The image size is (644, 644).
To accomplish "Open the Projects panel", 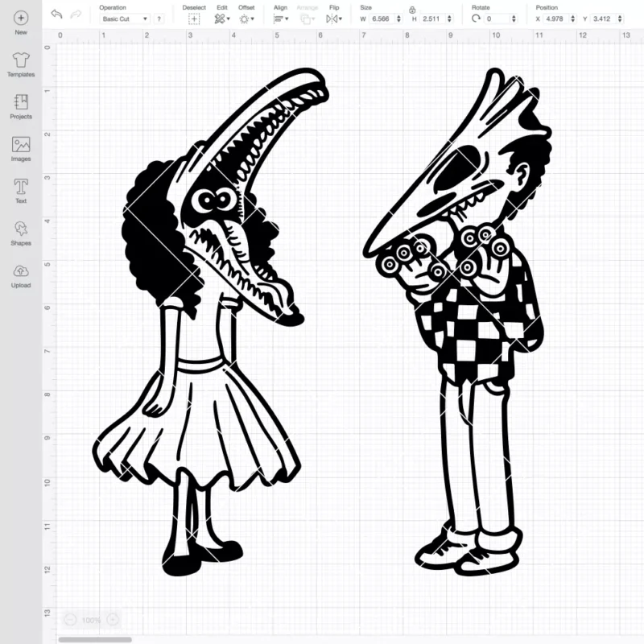I will pos(21,107).
